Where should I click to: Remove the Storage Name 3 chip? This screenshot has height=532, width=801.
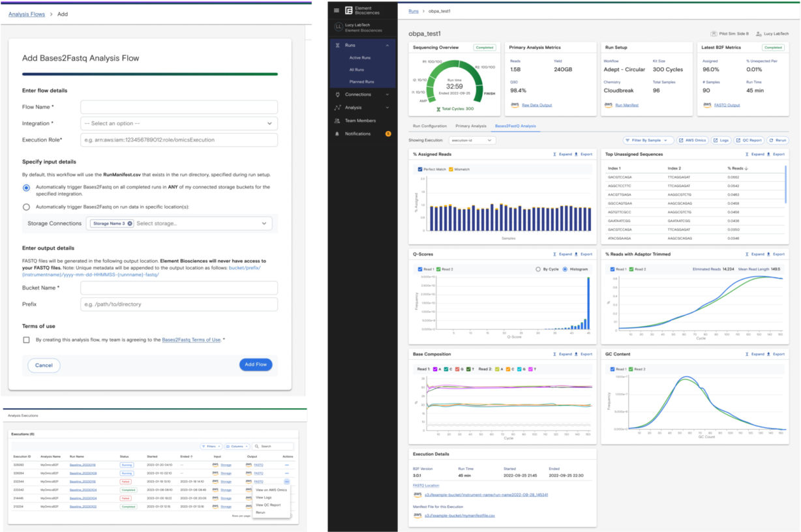tap(130, 224)
